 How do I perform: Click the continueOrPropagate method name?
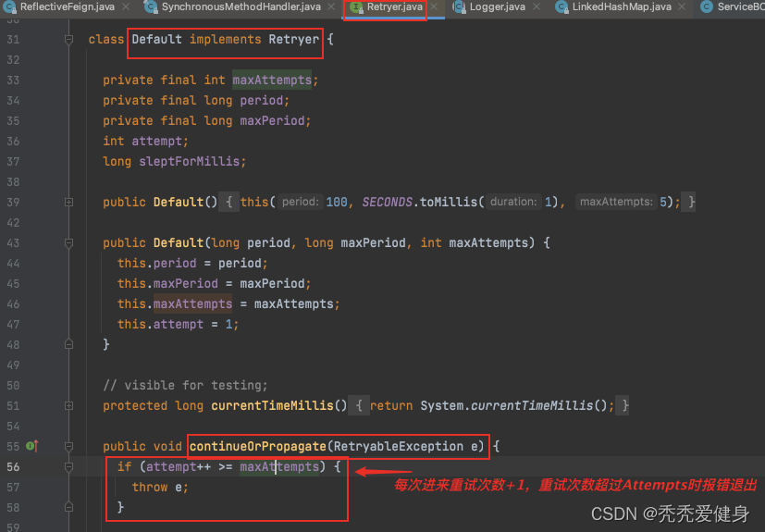click(x=257, y=447)
